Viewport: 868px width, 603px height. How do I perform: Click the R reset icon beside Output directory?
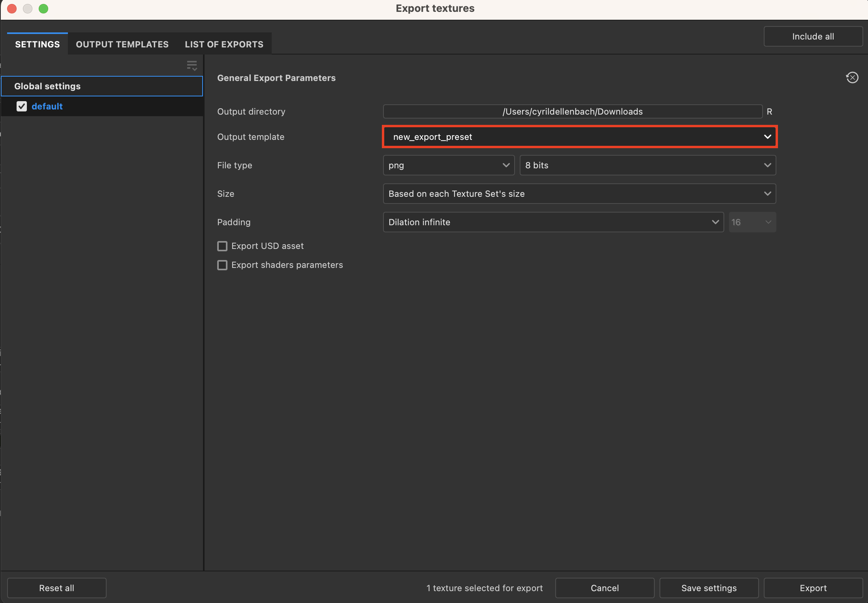pos(769,111)
